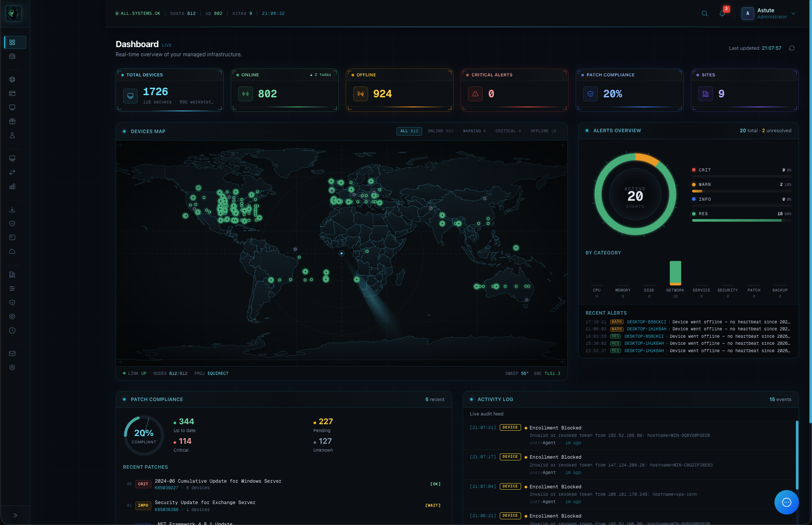Open the gear icon directly above clock icon
The width and height of the screenshot is (812, 525).
tap(12, 316)
